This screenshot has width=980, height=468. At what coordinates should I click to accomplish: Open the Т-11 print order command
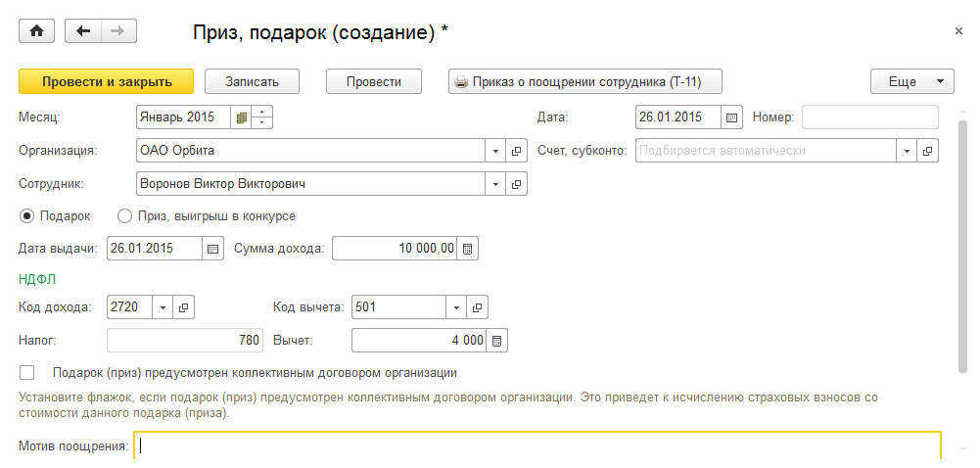point(585,81)
